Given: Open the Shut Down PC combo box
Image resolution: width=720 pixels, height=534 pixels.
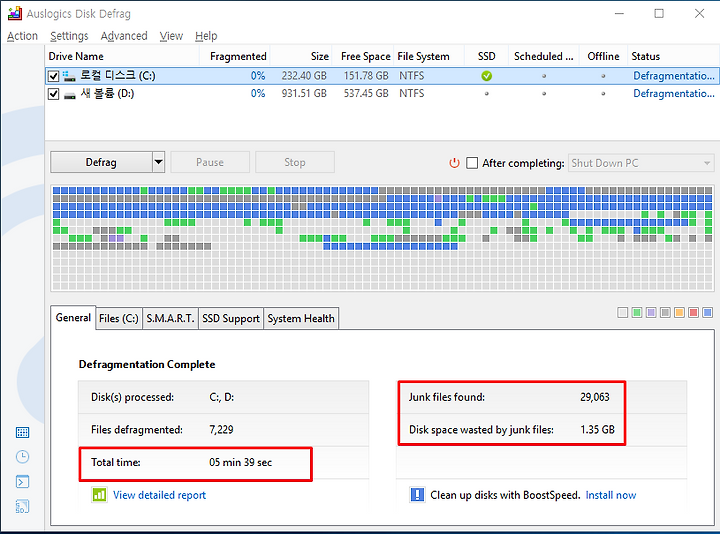Looking at the screenshot, I should pyautogui.click(x=641, y=163).
